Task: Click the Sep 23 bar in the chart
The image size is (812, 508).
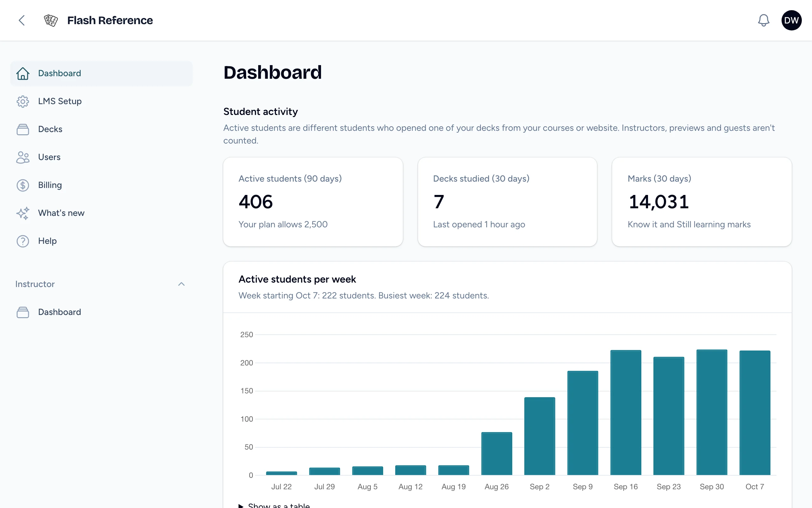Action: [668, 416]
